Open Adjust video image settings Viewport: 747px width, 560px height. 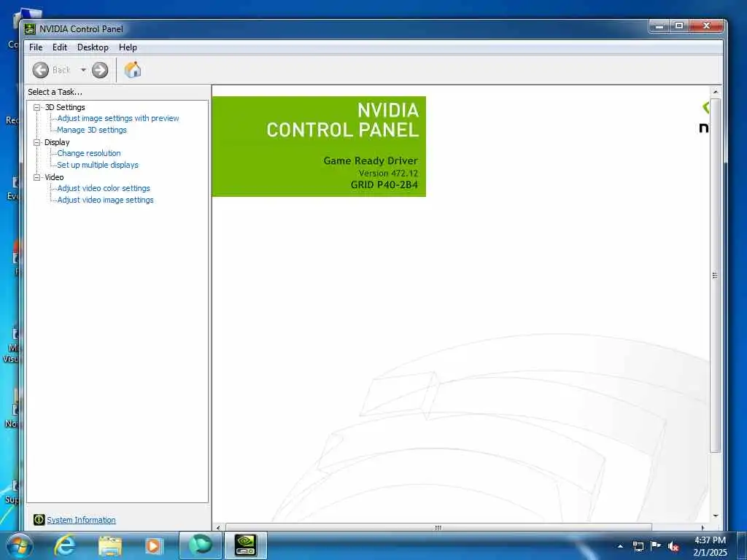click(105, 200)
